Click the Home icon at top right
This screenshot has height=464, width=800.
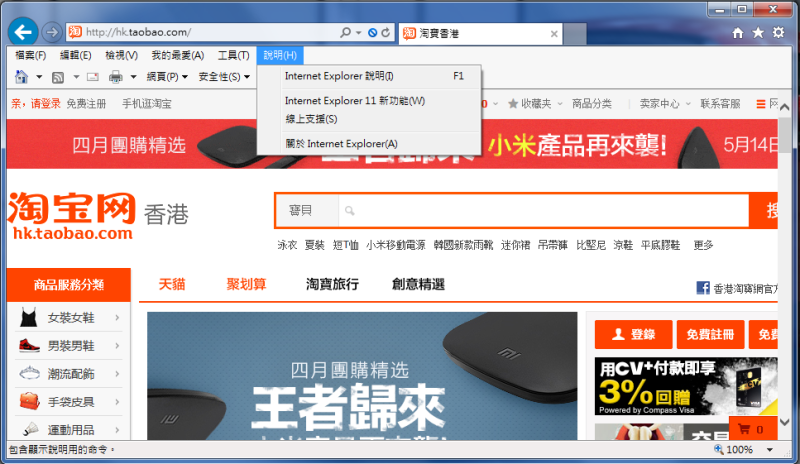(738, 33)
